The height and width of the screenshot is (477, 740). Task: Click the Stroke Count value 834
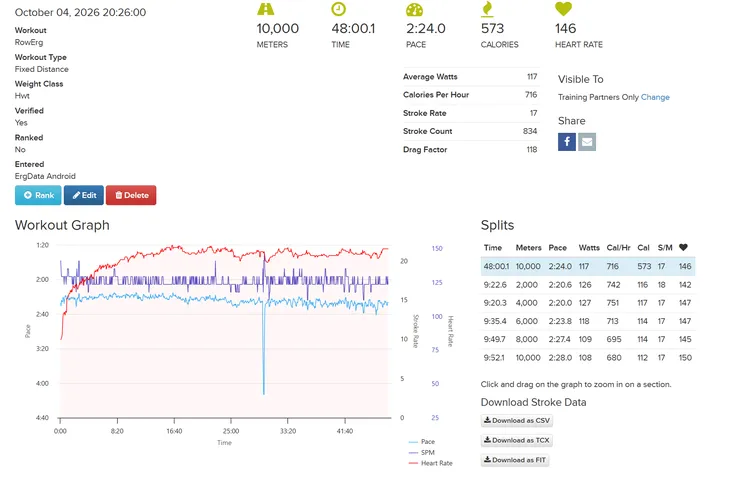tap(530, 131)
